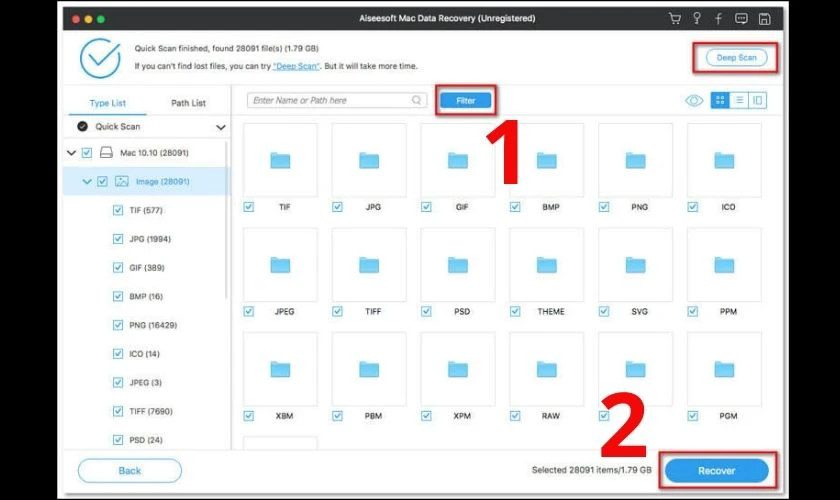
Task: Open the Facebook share icon
Action: 717,19
